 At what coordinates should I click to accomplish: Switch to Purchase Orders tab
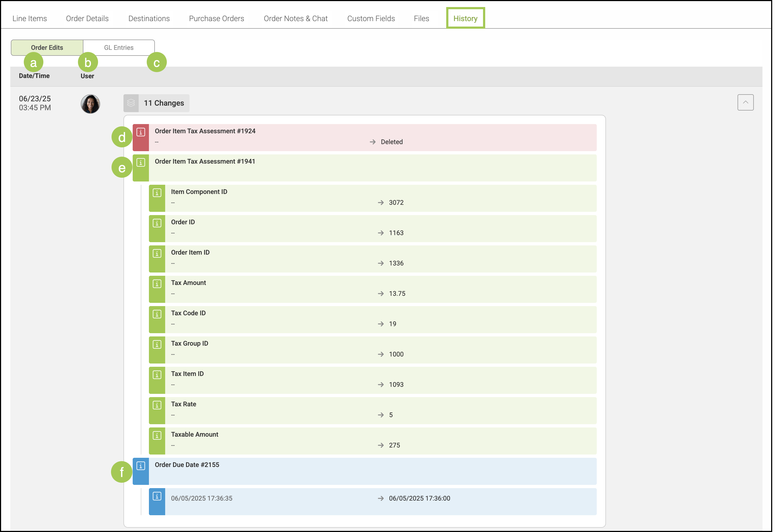click(216, 18)
